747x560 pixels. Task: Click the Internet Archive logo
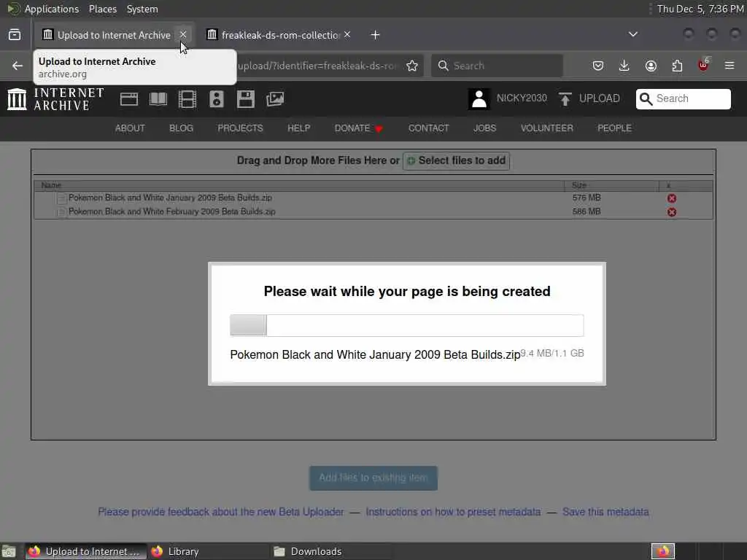coord(55,99)
